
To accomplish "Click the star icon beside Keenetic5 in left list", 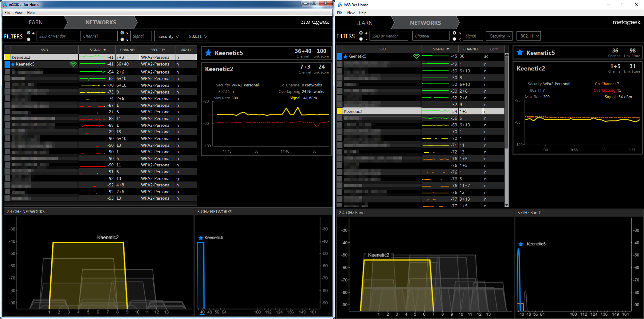I will pyautogui.click(x=13, y=64).
